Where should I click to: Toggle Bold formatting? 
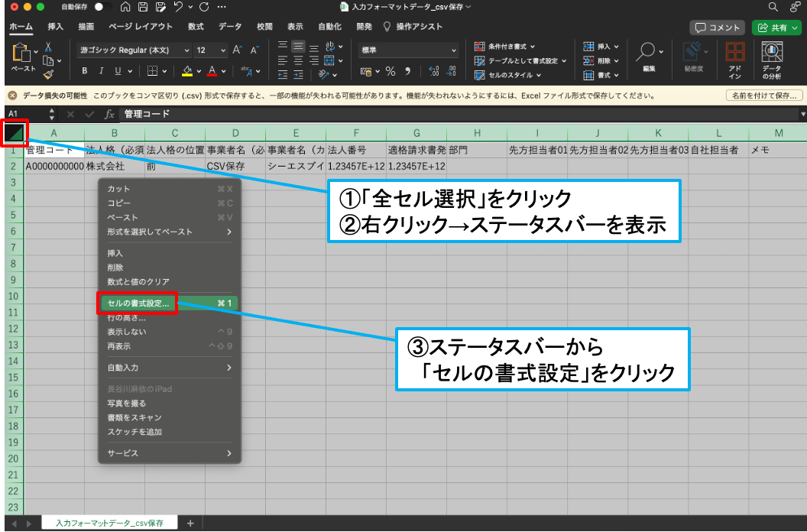[x=84, y=71]
